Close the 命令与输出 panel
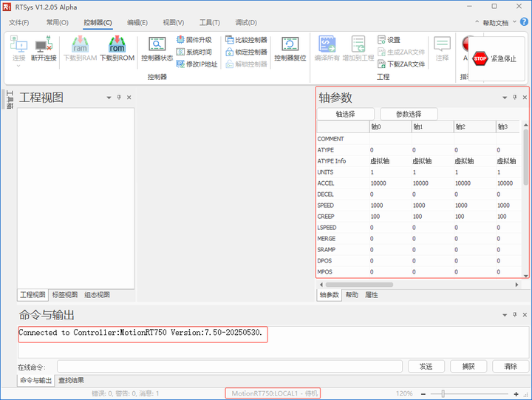532x400 pixels. tap(525, 315)
